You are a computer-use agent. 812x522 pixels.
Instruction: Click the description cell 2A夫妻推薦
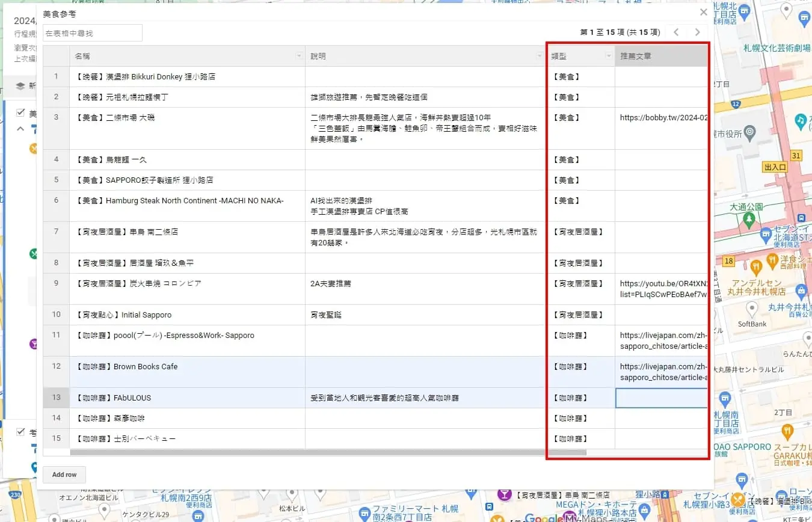[x=425, y=289]
